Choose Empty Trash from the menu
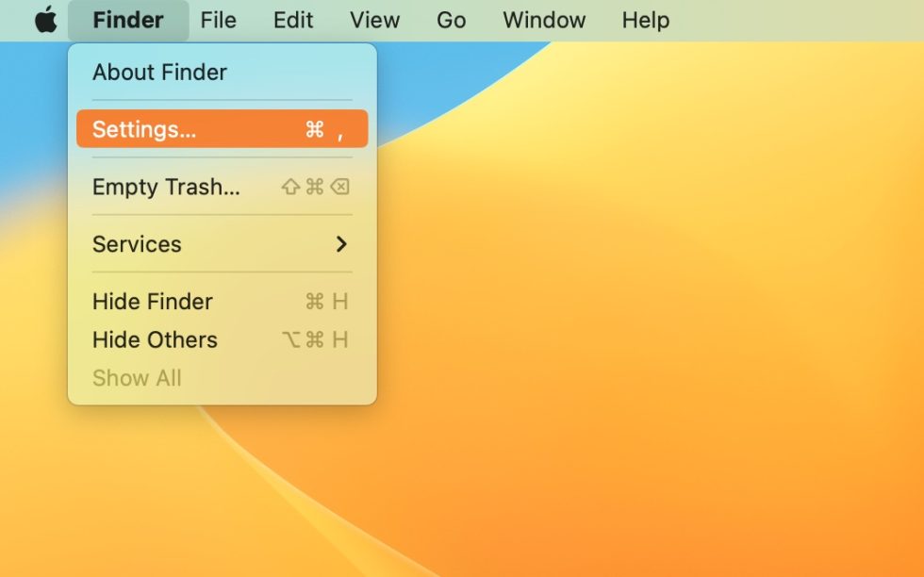Image resolution: width=924 pixels, height=577 pixels. tap(167, 187)
